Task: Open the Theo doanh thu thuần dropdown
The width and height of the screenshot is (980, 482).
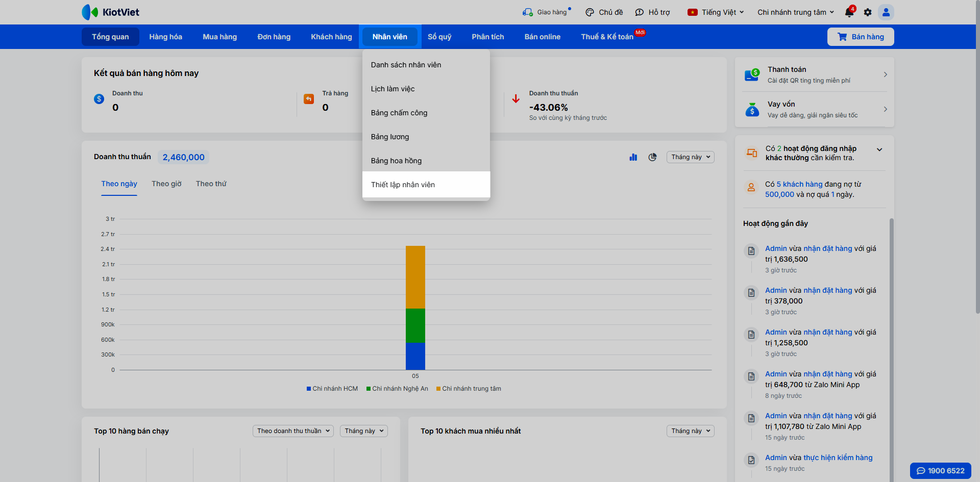Action: point(293,431)
